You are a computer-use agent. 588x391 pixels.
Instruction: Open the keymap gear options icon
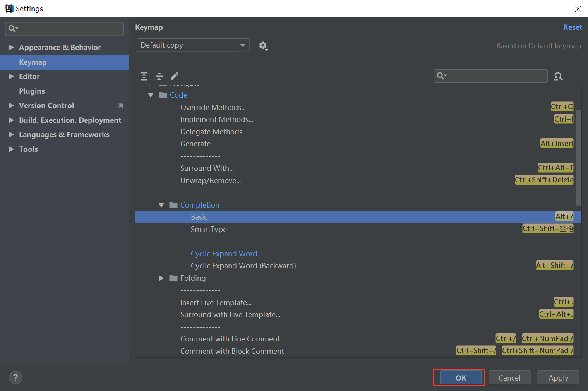coord(263,46)
